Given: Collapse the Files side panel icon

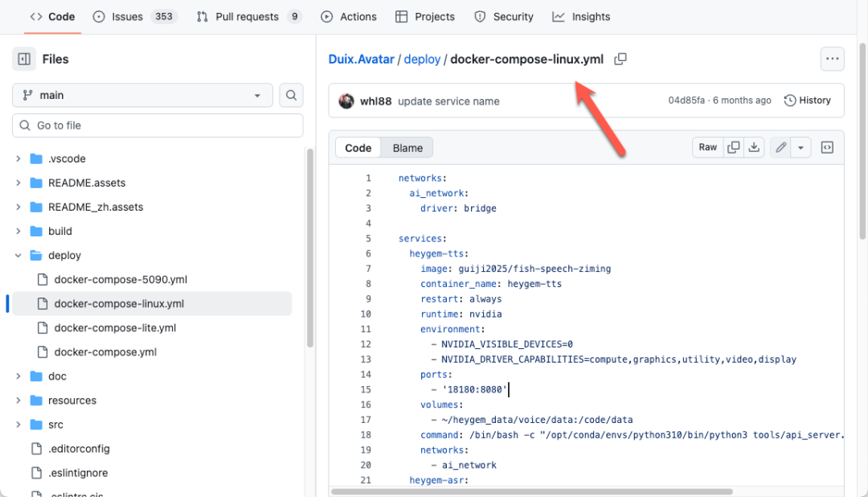Looking at the screenshot, I should (24, 59).
